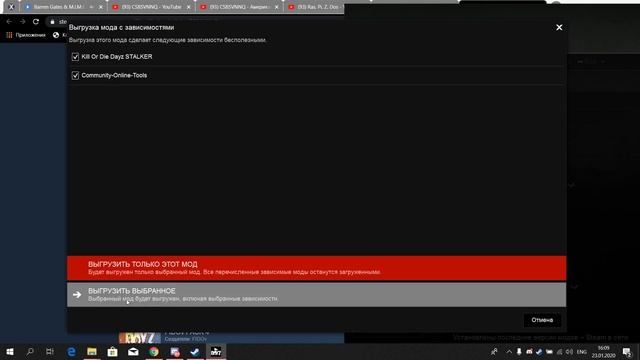Uncheck the Kill Or Die Dayz STALKER checkbox
Viewport: 640px width, 360px height.
(75, 57)
